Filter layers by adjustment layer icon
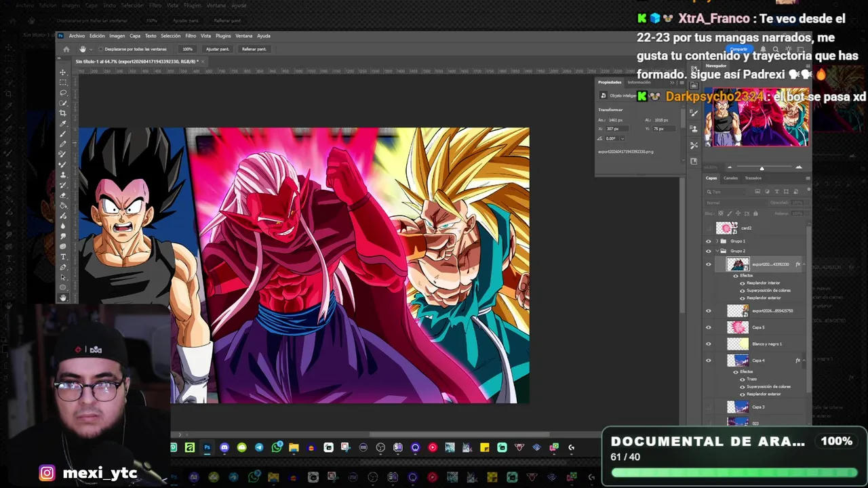868x488 pixels. [767, 192]
